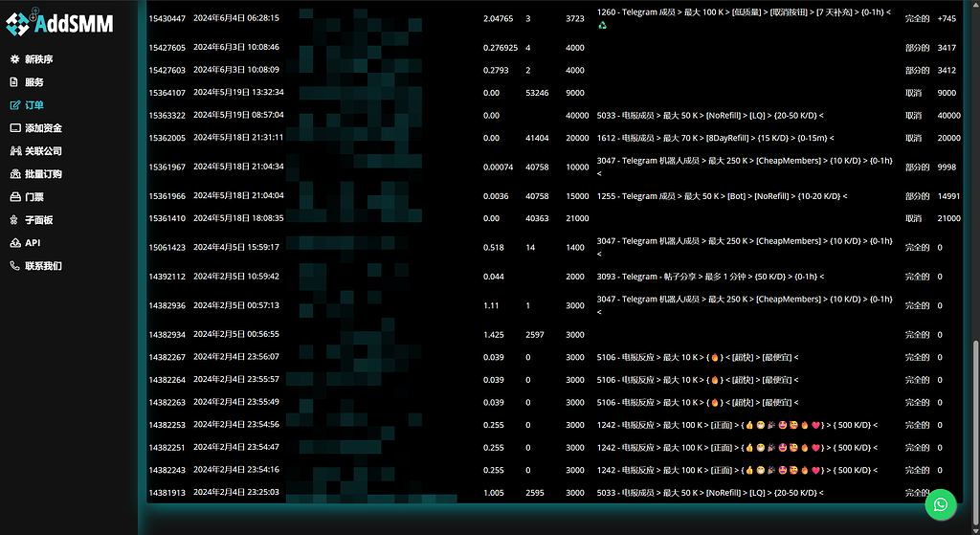Open the 关联公司 section
The image size is (980, 535).
(44, 151)
